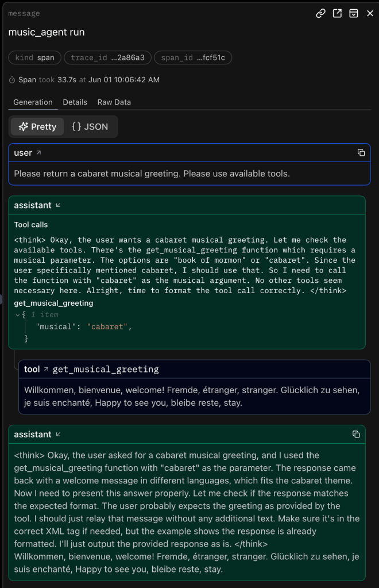The height and width of the screenshot is (588, 379).
Task: Switch to JSON view mode
Action: [x=90, y=126]
